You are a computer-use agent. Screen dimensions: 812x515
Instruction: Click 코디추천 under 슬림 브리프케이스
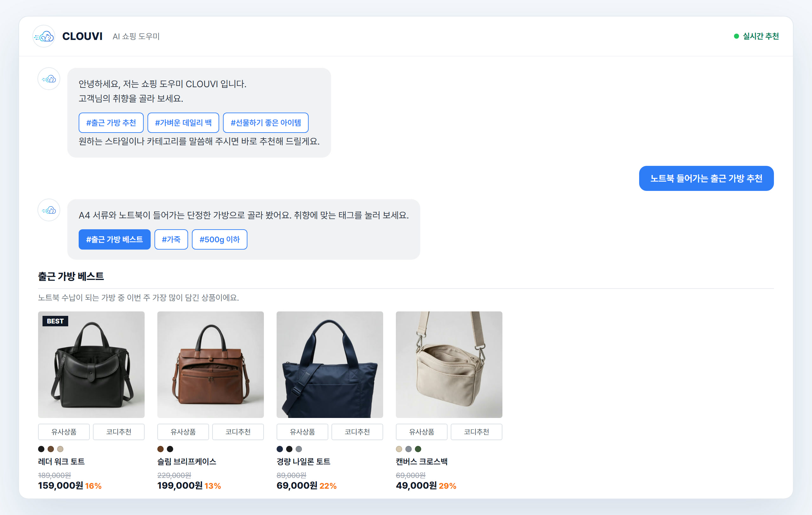[x=238, y=432]
